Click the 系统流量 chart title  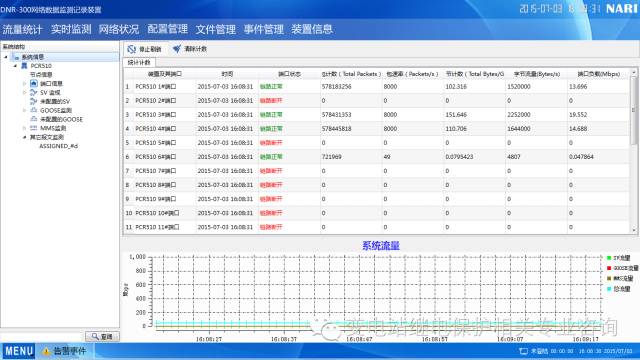tap(381, 246)
